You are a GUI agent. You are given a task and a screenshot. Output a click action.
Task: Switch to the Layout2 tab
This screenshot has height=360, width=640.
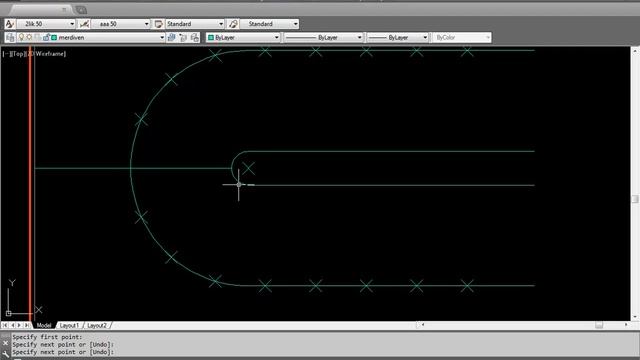97,325
